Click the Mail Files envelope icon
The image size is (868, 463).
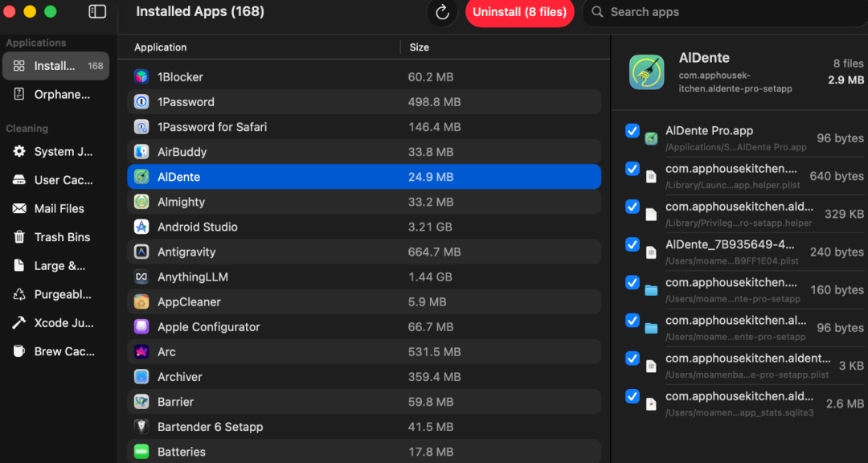point(18,209)
